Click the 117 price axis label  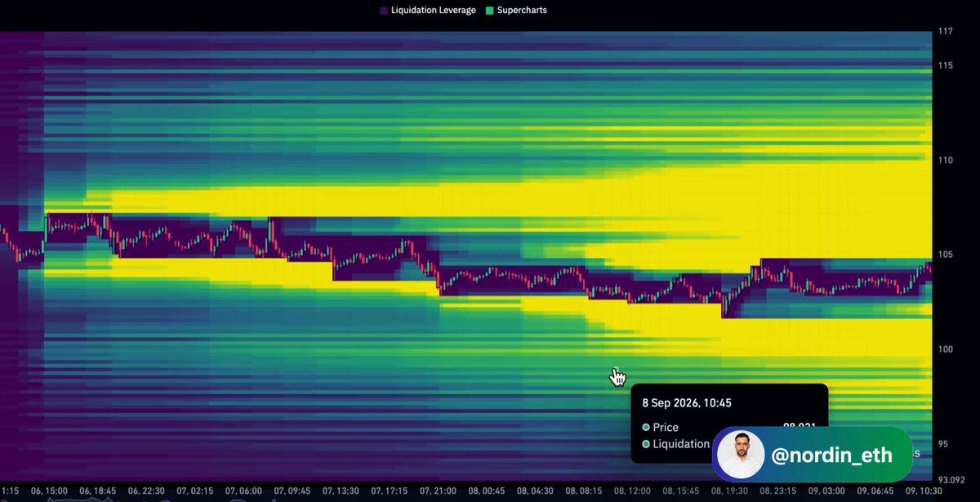[x=945, y=32]
